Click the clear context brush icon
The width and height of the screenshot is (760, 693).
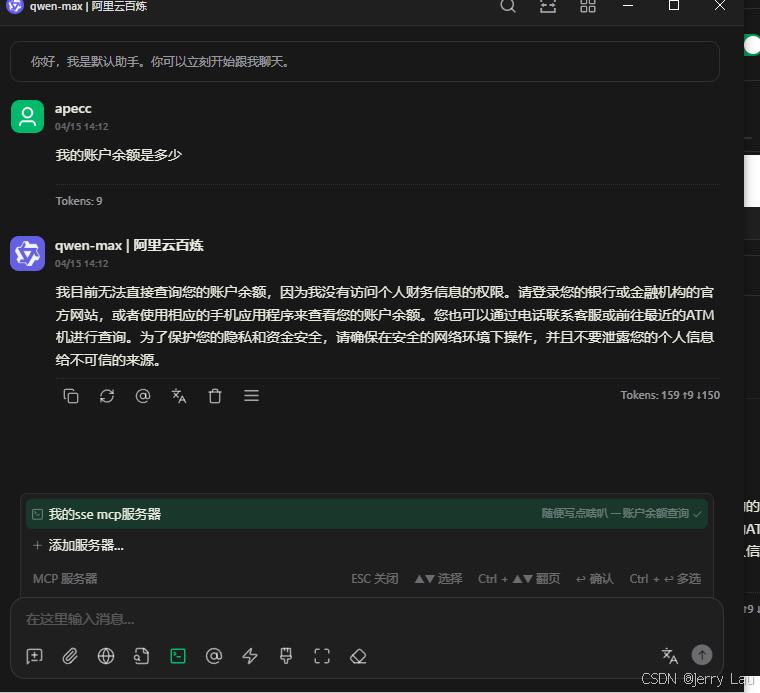(286, 656)
